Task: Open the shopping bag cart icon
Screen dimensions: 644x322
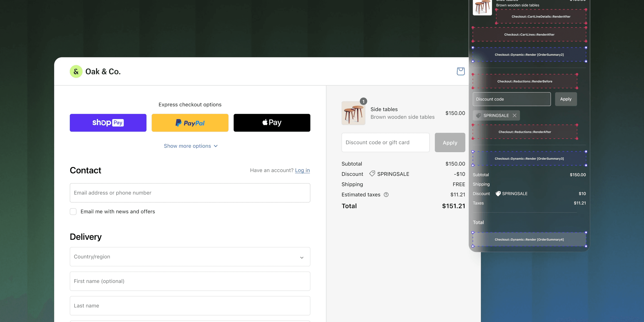Action: (461, 71)
